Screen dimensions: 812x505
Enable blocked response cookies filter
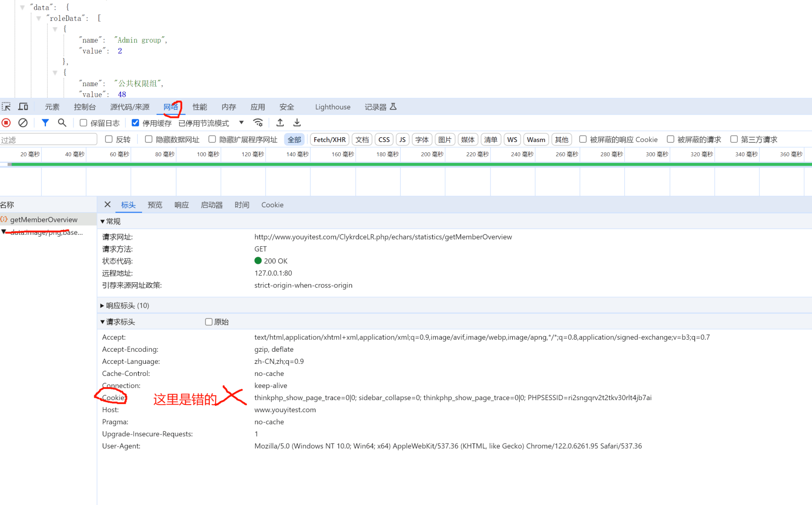tap(583, 139)
